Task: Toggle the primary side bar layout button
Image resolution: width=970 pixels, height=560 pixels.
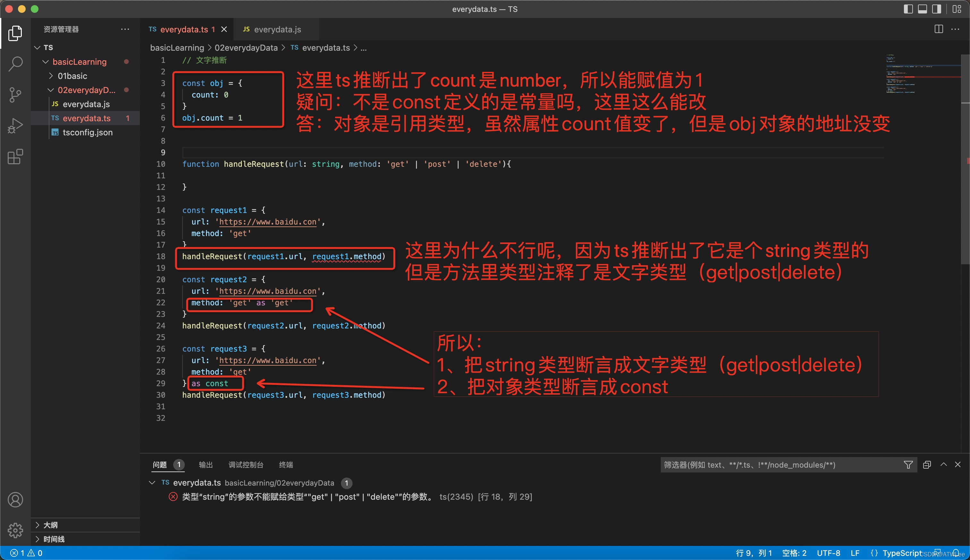Action: point(908,9)
